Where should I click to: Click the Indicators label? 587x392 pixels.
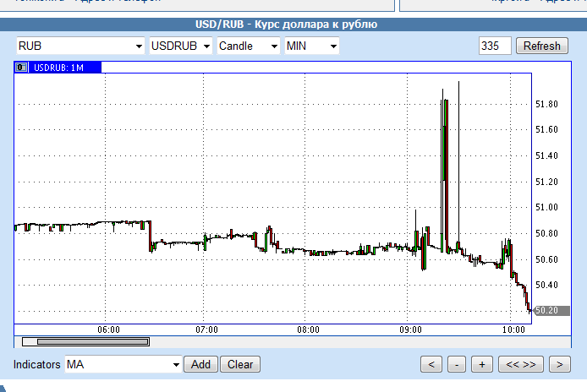36,364
